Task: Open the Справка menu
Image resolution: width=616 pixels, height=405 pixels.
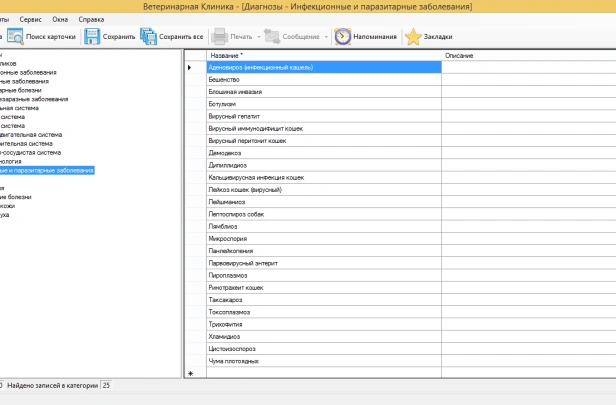Action: point(91,19)
